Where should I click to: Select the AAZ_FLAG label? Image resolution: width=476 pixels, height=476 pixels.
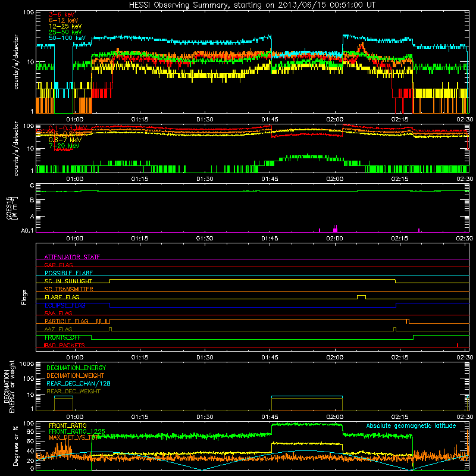(58, 329)
